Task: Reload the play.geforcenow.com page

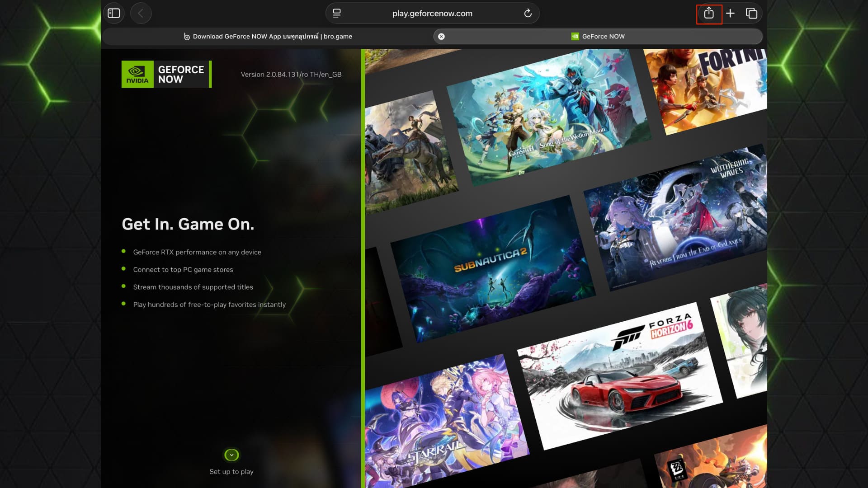Action: point(528,13)
